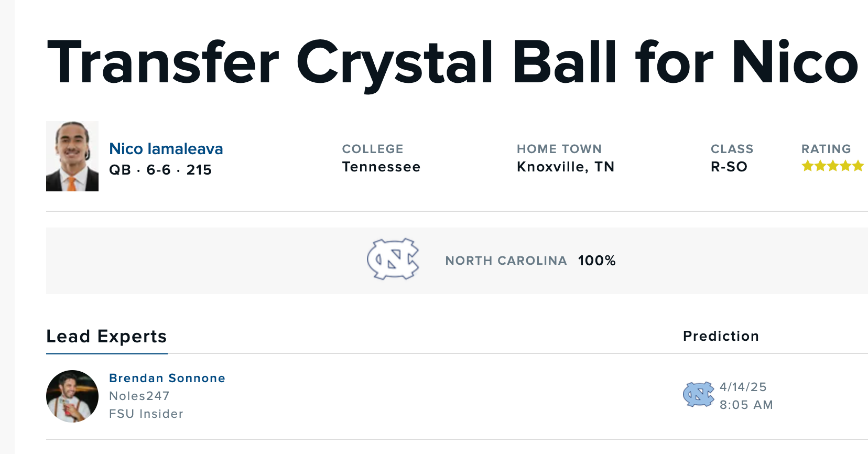Open Nico Iamaleava's headshot photo
Screen dimensions: 868x454
72,156
